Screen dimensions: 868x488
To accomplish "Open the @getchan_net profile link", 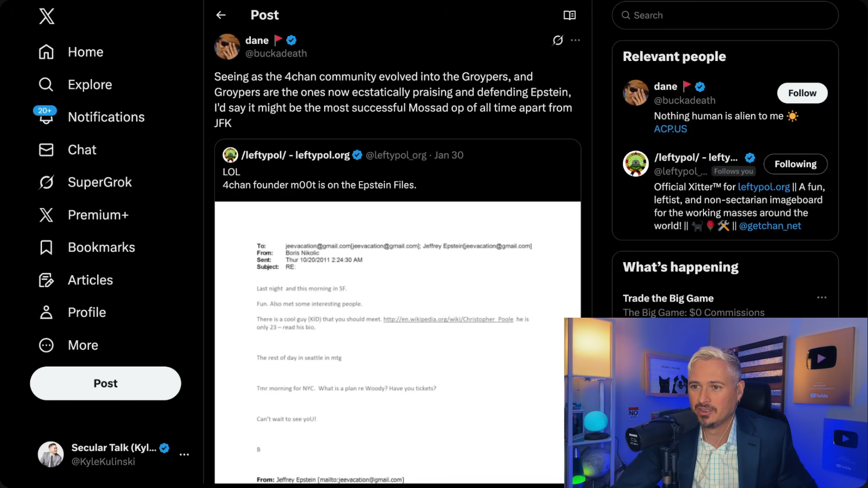I will (770, 226).
